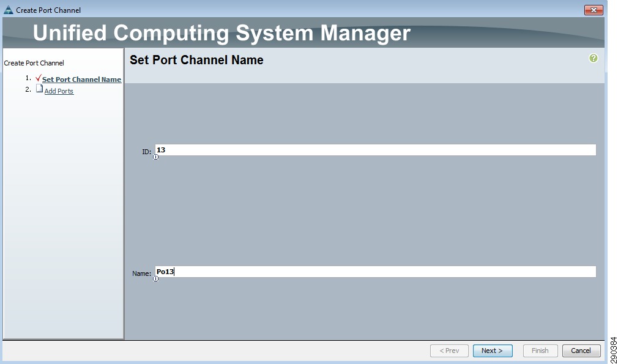Screen dimensions: 618x364
Task: Click into the Name field containing Po13
Action: tap(375, 272)
